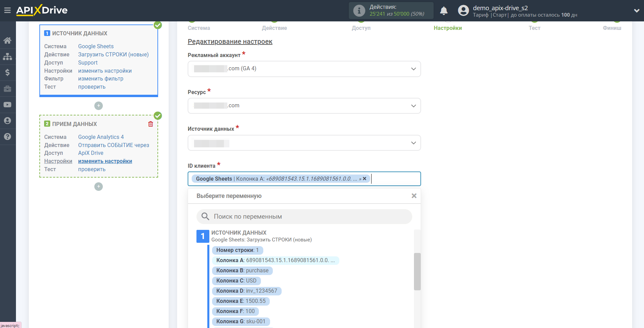Open the briefcase sidebar icon

point(7,89)
